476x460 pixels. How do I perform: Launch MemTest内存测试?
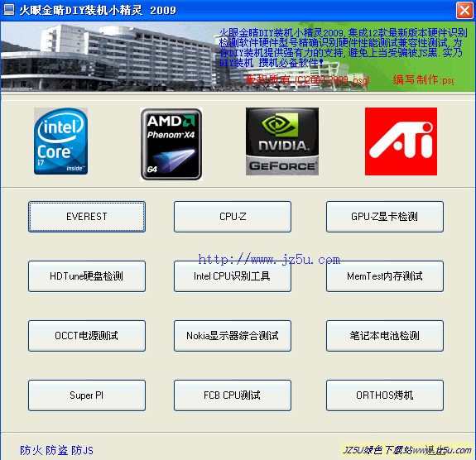tap(385, 276)
